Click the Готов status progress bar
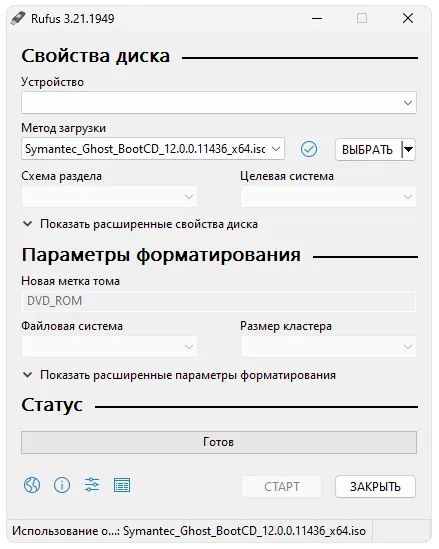 (x=219, y=442)
